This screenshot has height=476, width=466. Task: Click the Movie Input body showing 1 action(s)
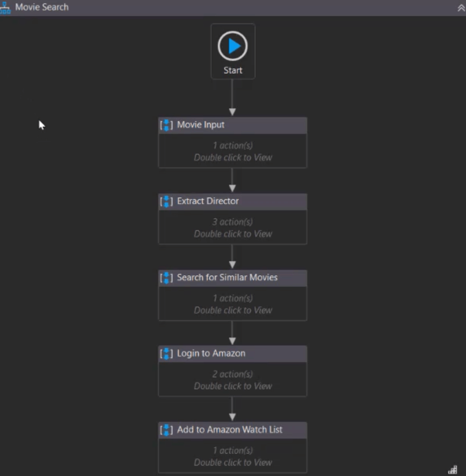pyautogui.click(x=233, y=151)
